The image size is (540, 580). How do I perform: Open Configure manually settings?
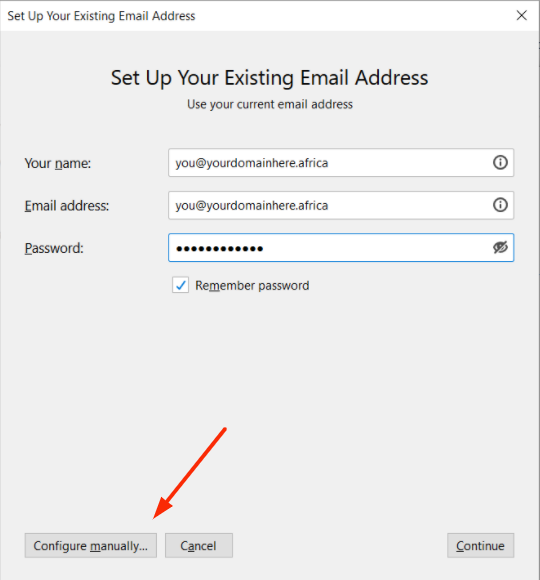pos(91,545)
